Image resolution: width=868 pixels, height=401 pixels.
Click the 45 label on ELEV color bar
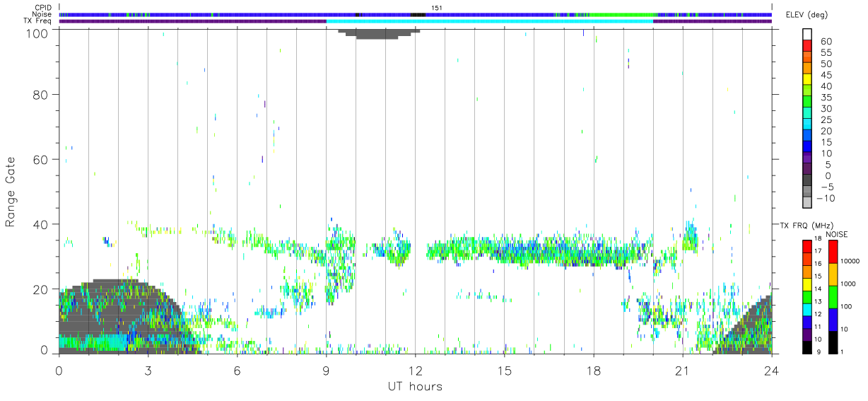[826, 75]
